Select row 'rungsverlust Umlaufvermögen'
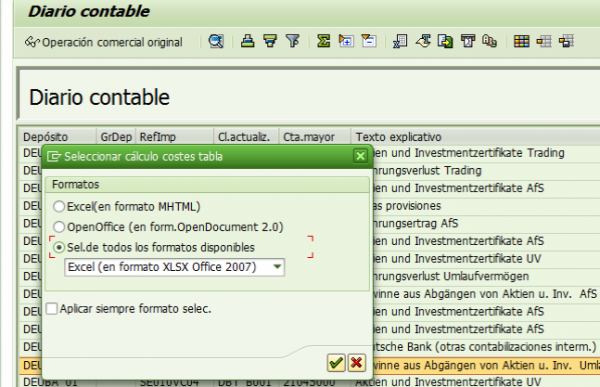This screenshot has height=387, width=600. click(x=451, y=276)
